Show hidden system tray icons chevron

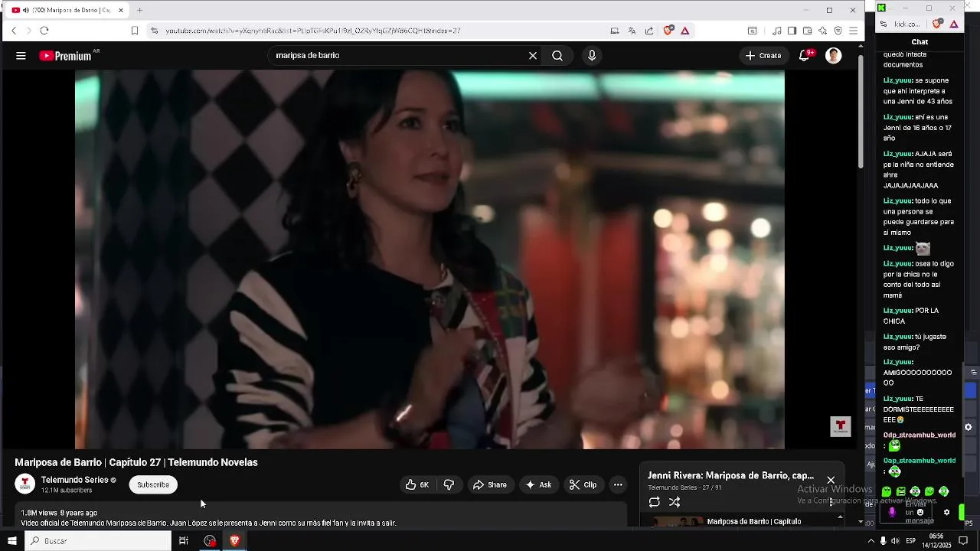(871, 541)
